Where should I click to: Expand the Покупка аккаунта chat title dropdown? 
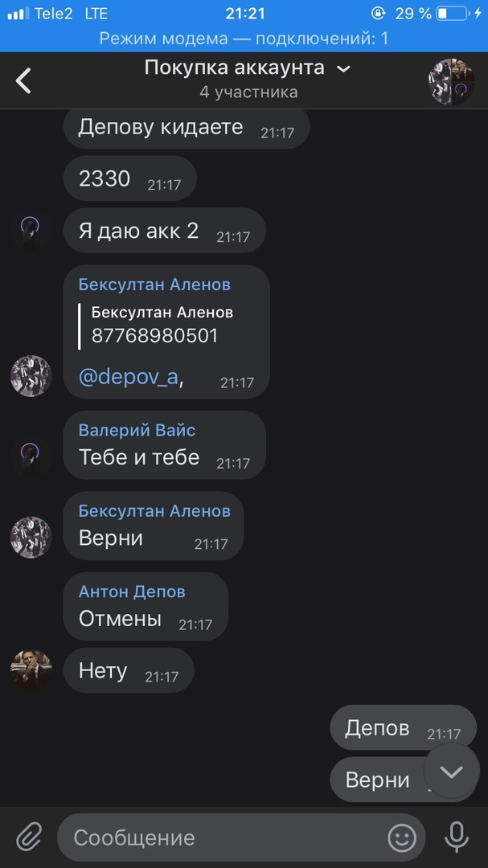point(343,69)
